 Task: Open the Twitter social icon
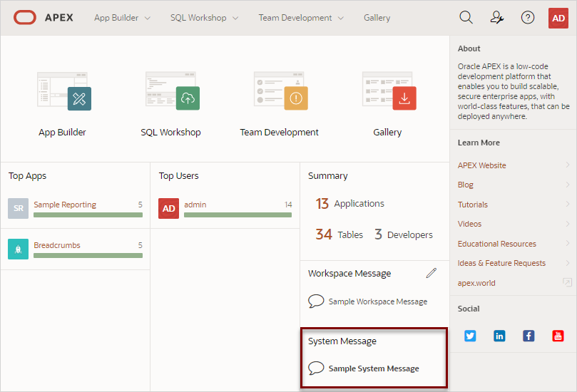(470, 336)
